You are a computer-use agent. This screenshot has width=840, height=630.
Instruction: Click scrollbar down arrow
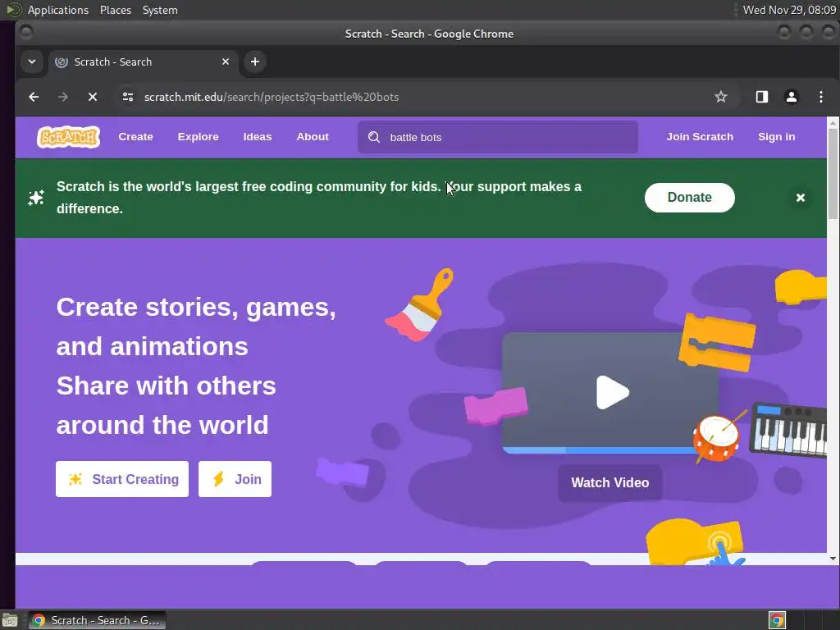point(833,559)
